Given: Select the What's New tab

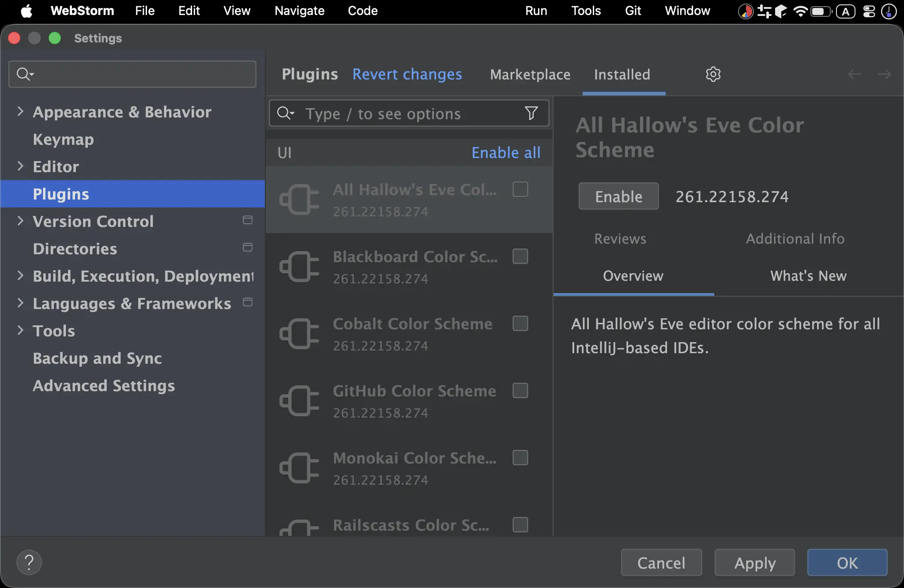Looking at the screenshot, I should [x=808, y=275].
